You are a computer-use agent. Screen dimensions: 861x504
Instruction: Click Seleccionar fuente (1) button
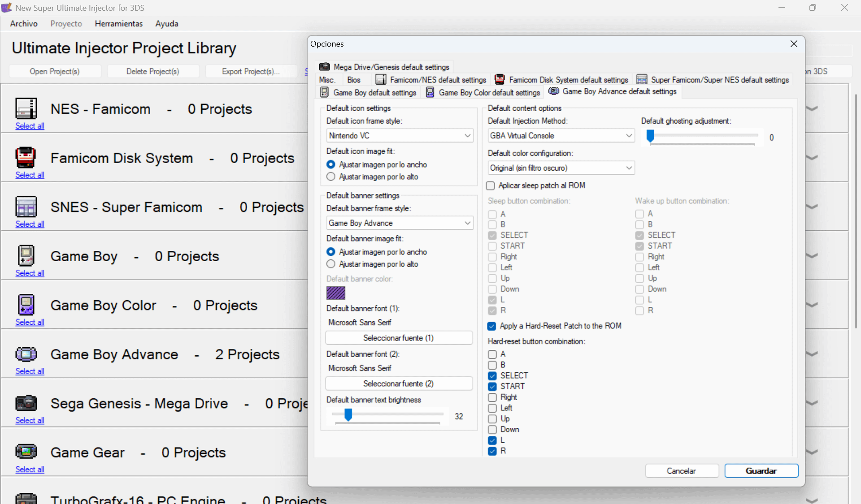[399, 338]
